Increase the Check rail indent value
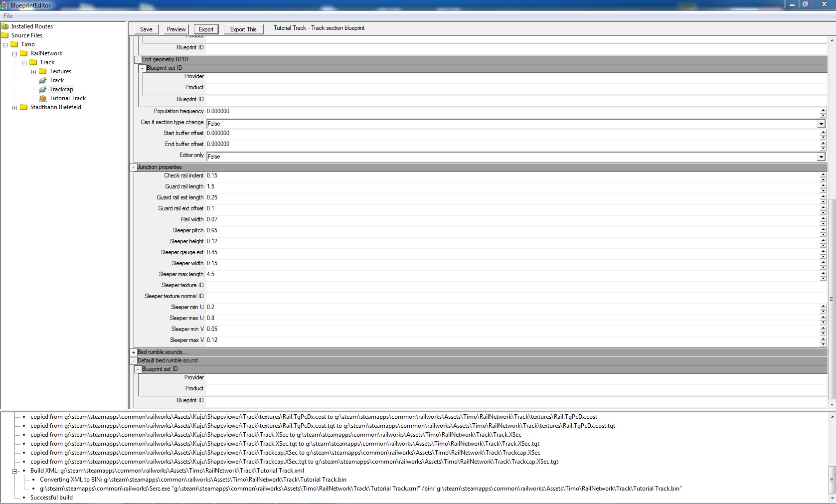Image resolution: width=836 pixels, height=504 pixels. (x=823, y=173)
